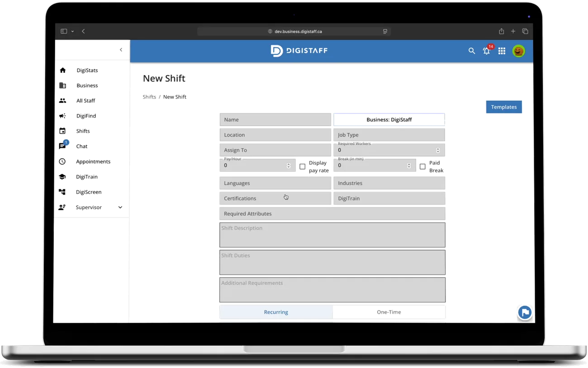Click the DigiScreen icon in sidebar
Viewport: 588px width, 368px height.
[x=62, y=192]
